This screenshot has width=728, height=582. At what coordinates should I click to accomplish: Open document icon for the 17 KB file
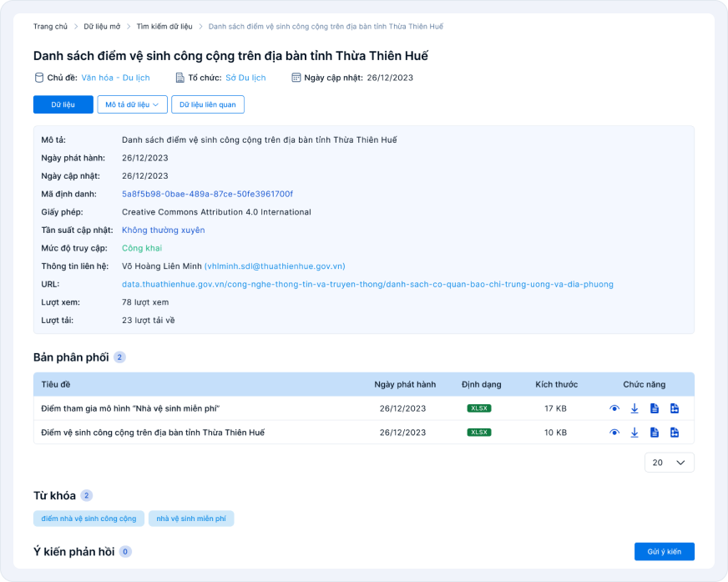click(655, 408)
